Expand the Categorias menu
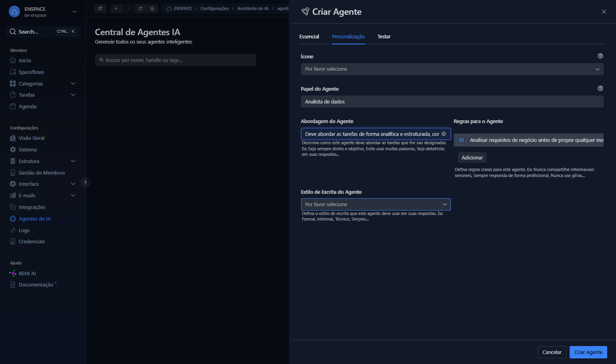Screen dimensions: 616x364 click(x=73, y=84)
